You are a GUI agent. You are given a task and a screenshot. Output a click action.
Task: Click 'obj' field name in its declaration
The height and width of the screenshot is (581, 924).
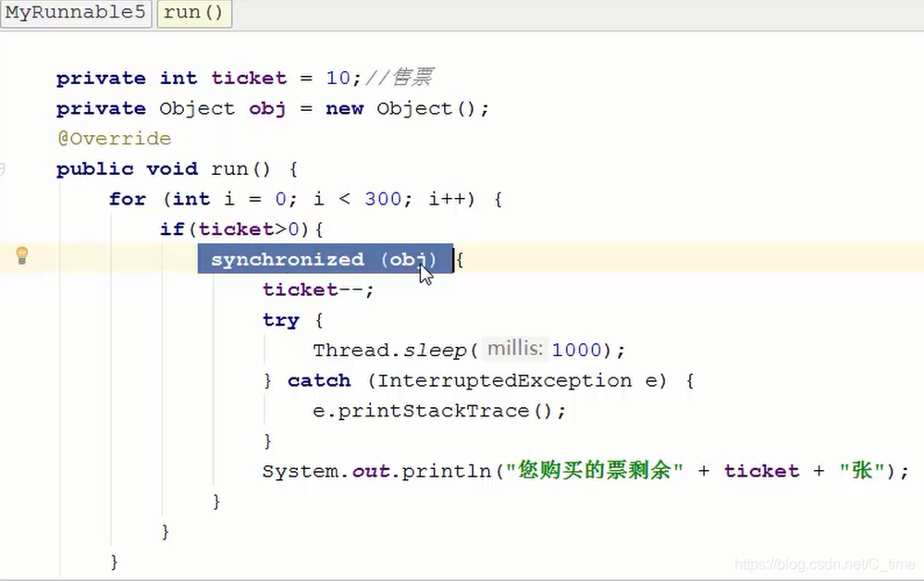tap(267, 109)
